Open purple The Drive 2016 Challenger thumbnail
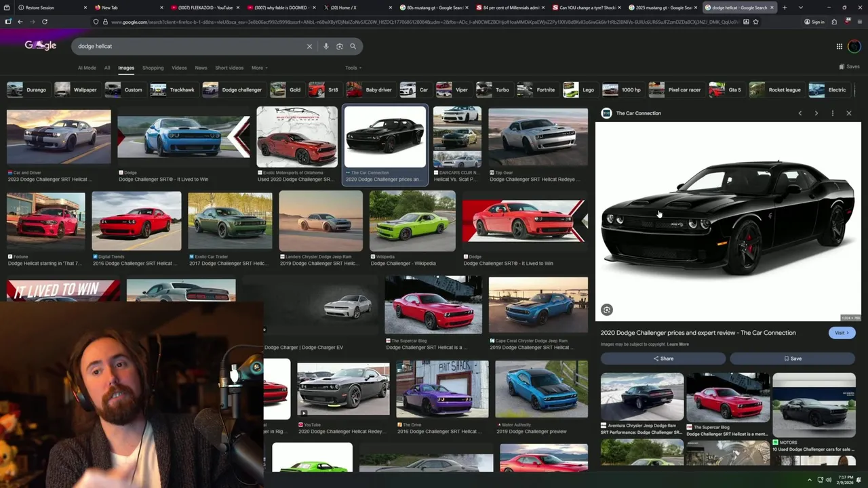The height and width of the screenshot is (488, 868). point(442,388)
